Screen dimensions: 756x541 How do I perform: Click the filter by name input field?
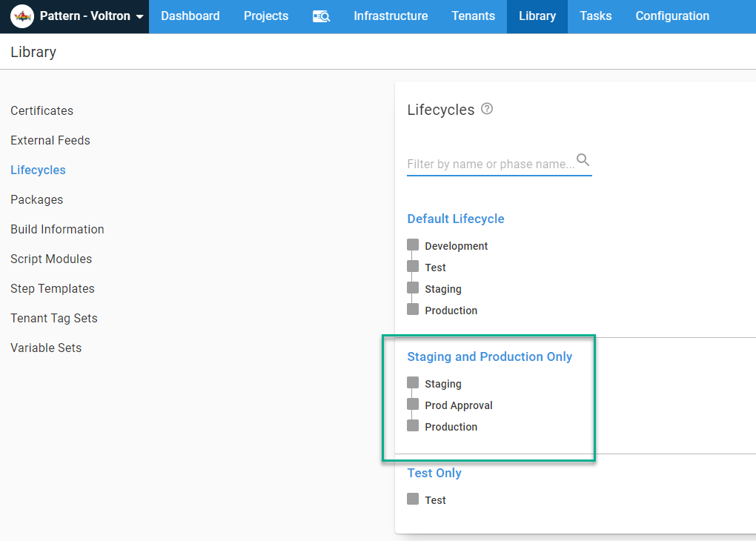pos(489,164)
